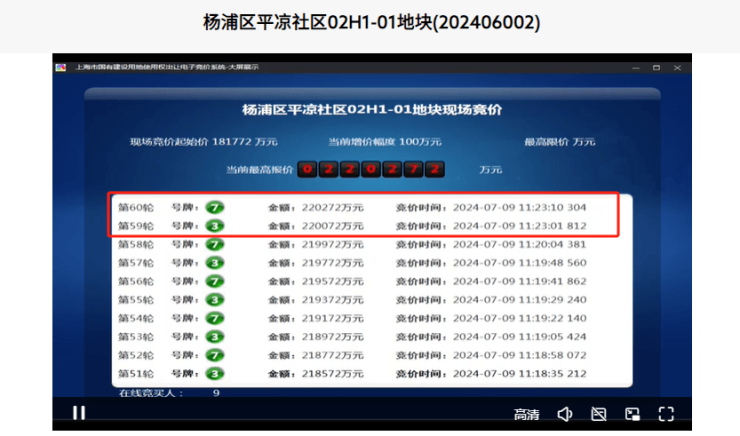Toggle the crossed-out overlay icon in player bar
Screen dimensions: 740x436
click(x=599, y=414)
